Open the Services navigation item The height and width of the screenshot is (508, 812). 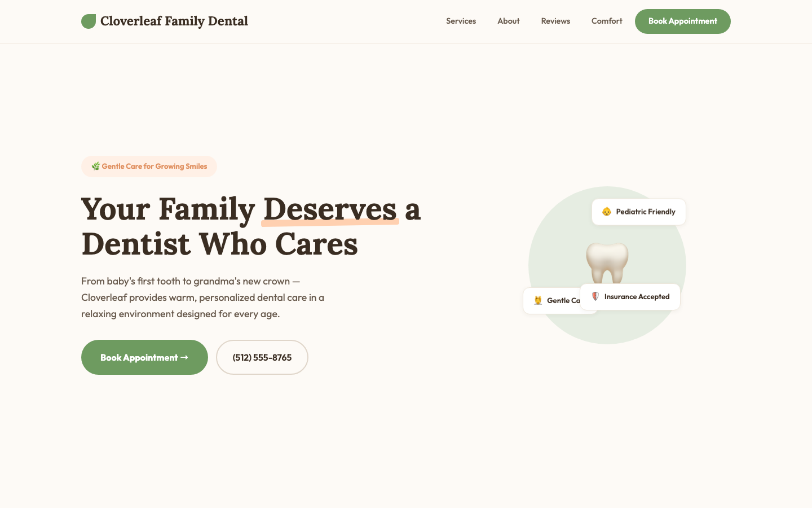pos(461,21)
